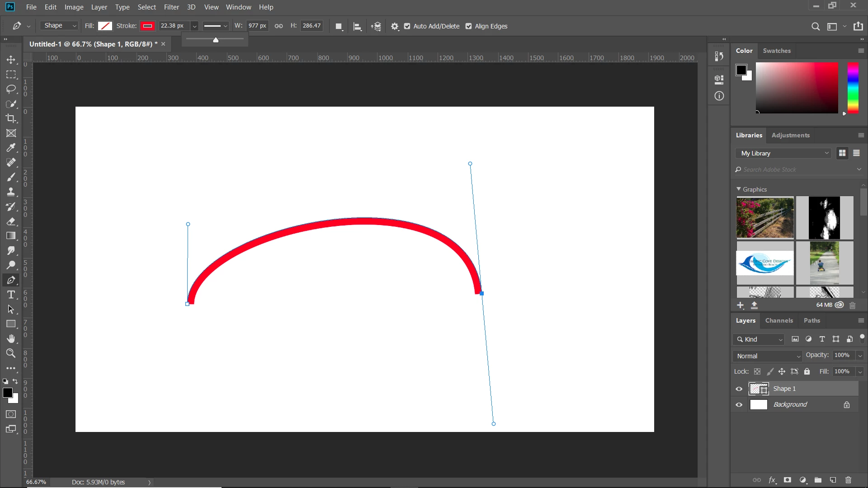Select the Crop tool

pyautogui.click(x=11, y=118)
